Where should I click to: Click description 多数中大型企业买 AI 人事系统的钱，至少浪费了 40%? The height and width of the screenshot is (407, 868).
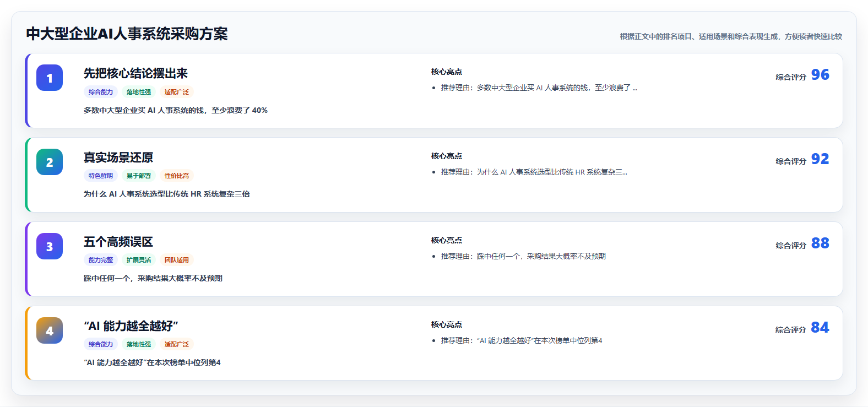176,110
